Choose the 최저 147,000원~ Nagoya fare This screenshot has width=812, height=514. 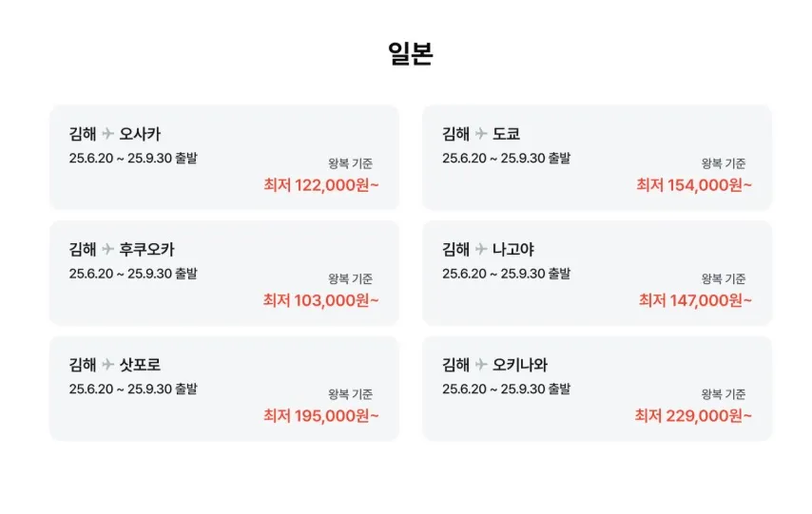tap(695, 300)
